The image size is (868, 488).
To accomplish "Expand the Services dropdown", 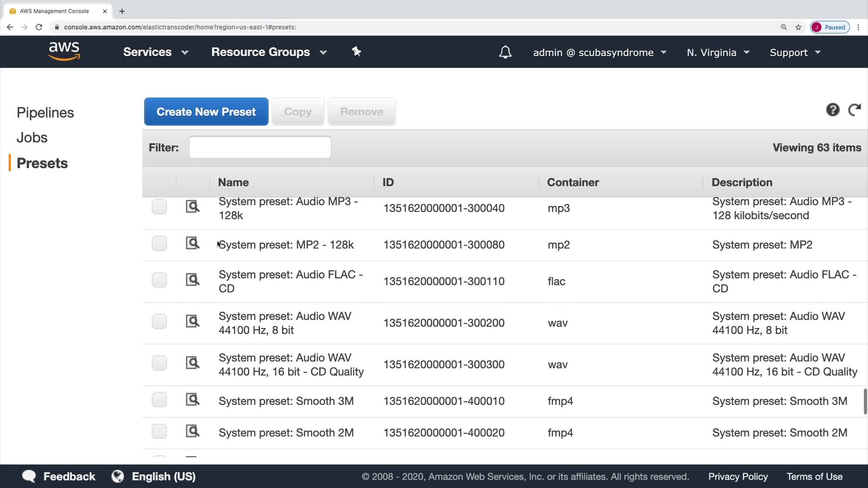I will click(x=155, y=52).
